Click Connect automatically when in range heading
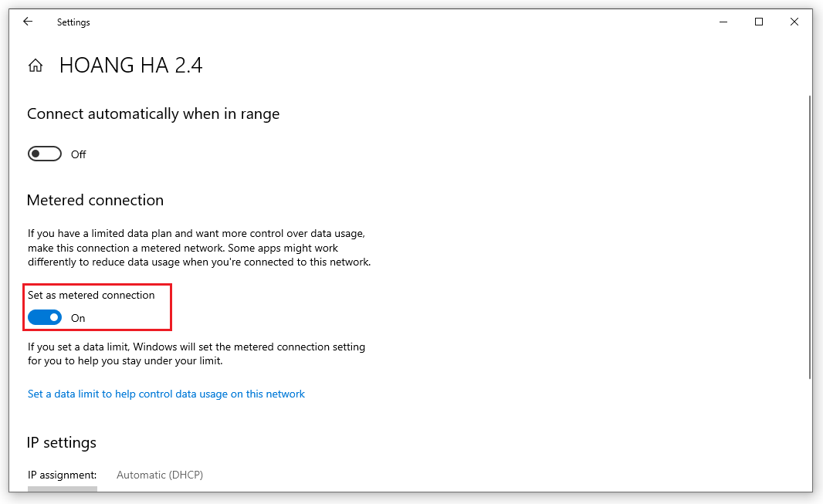 pyautogui.click(x=154, y=113)
